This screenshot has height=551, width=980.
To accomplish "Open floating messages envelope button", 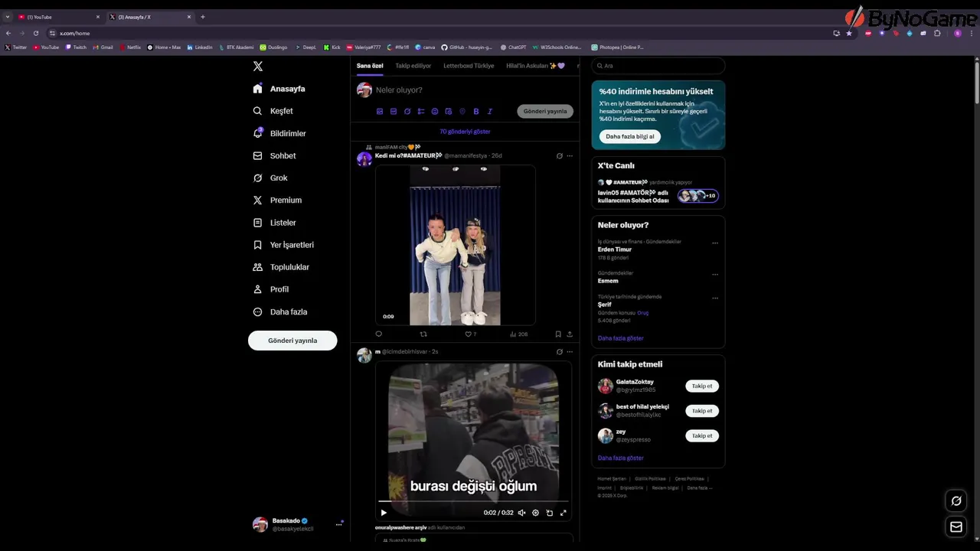I will click(956, 527).
